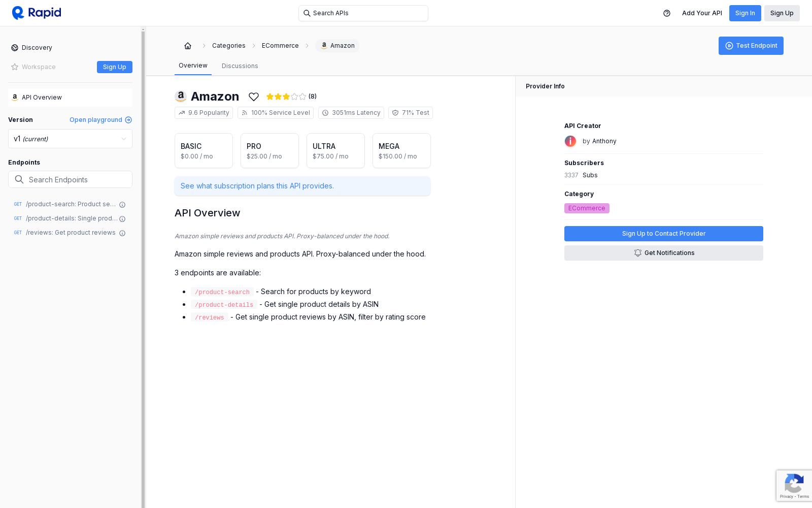The width and height of the screenshot is (812, 508).
Task: Switch to the Overview tab
Action: pos(193,66)
